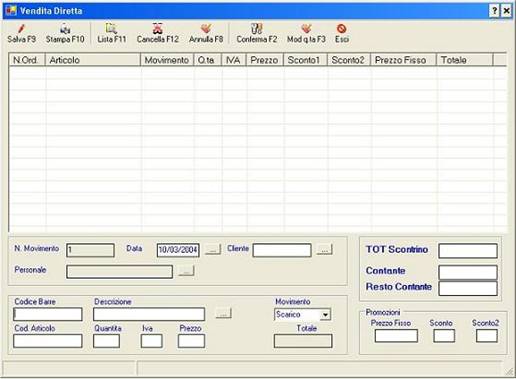Click the Prezzo column header
Screen dimensions: 516x379
[x=265, y=60]
